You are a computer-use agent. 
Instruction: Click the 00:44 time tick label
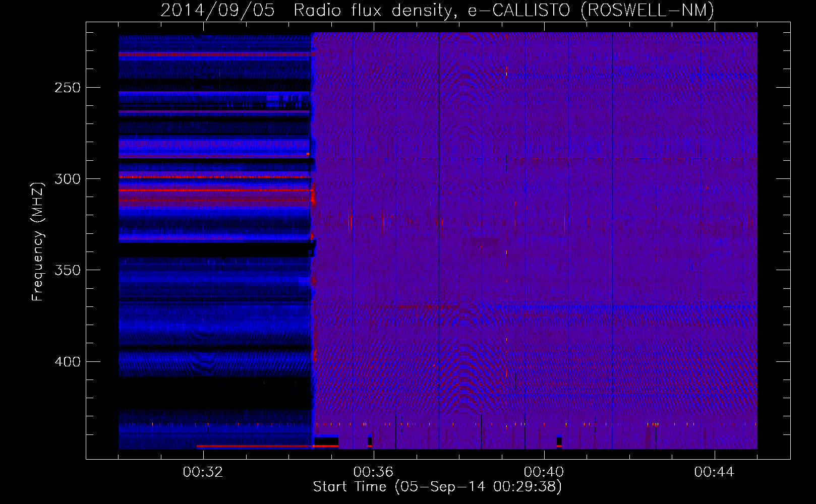(x=714, y=472)
